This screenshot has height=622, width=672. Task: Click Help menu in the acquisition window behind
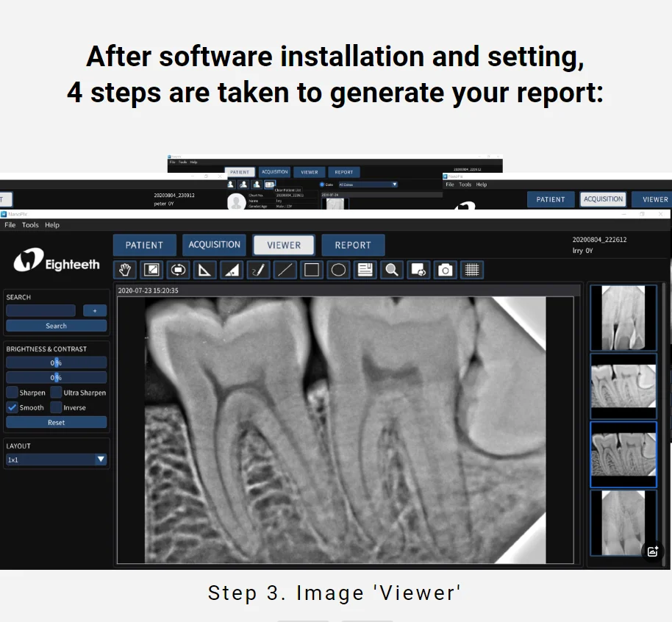pos(482,185)
